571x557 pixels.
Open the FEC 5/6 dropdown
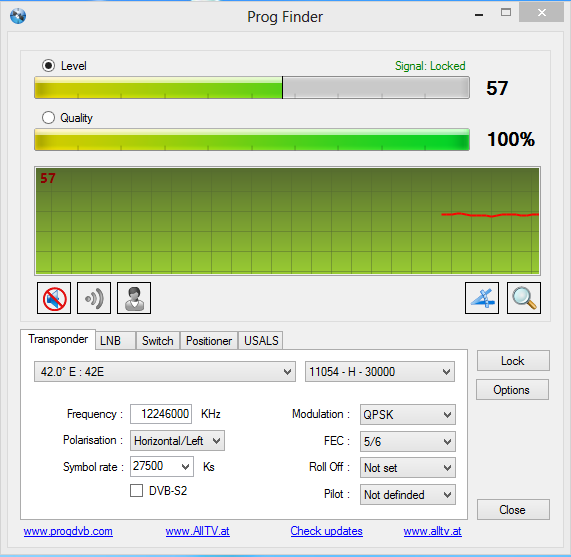tap(407, 441)
